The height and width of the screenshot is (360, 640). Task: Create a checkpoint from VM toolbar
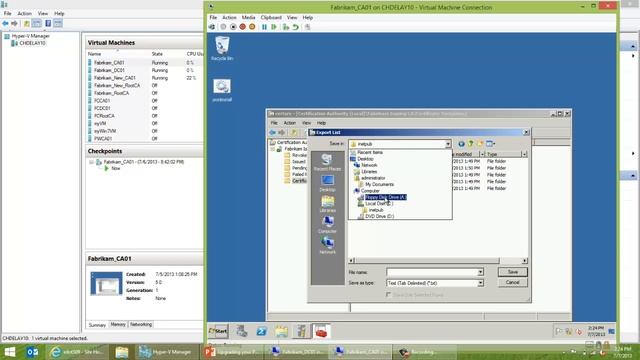(286, 27)
